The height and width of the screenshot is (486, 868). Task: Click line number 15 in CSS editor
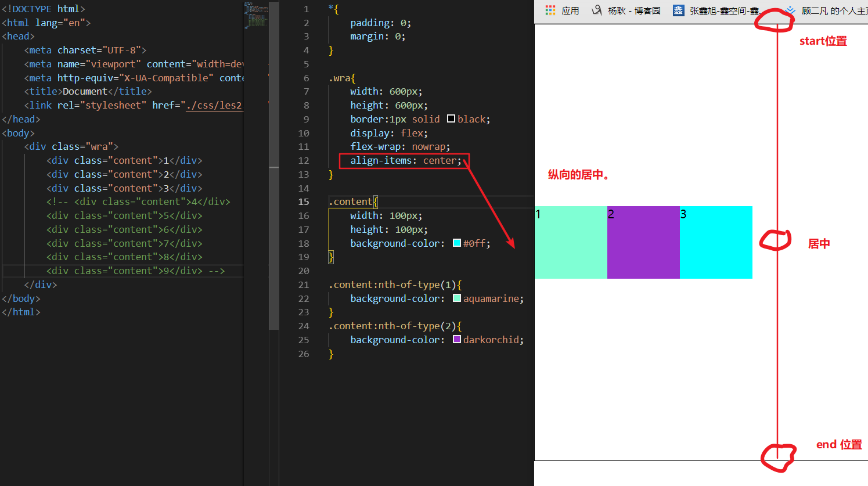pos(304,202)
